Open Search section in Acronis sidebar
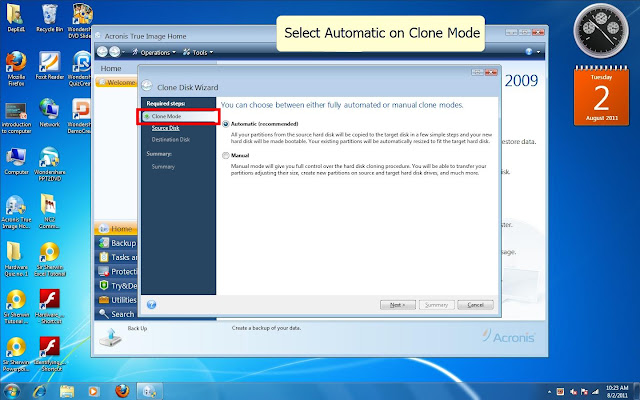This screenshot has height=400, width=640. click(x=116, y=314)
